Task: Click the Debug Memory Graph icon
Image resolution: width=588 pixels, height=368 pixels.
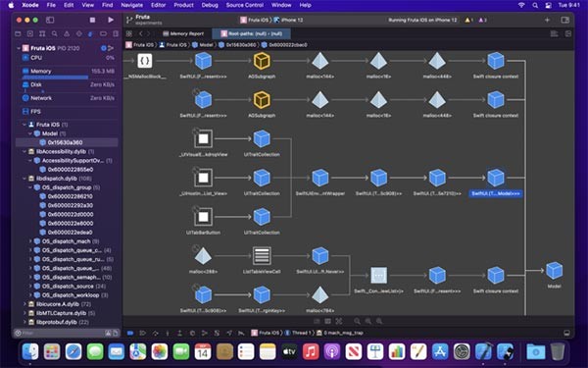Action: (x=205, y=333)
